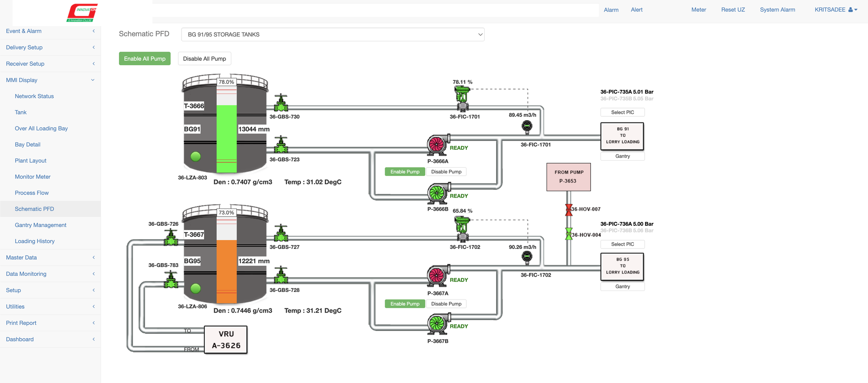
Task: Open the KRITSADEE user menu
Action: 836,10
